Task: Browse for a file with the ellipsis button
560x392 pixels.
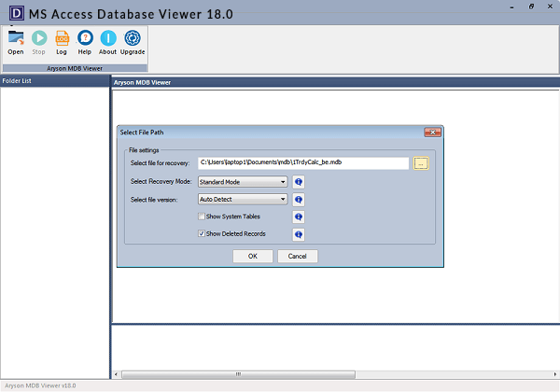Action: tap(421, 163)
